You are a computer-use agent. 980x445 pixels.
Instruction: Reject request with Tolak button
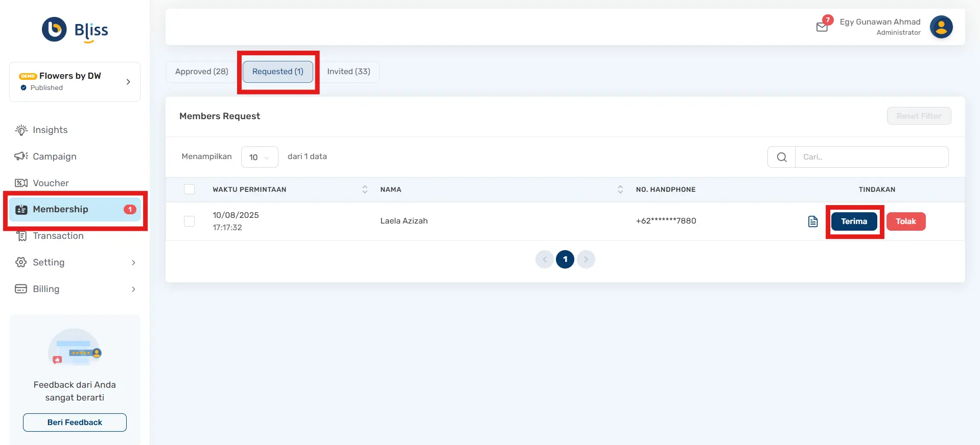pyautogui.click(x=905, y=221)
